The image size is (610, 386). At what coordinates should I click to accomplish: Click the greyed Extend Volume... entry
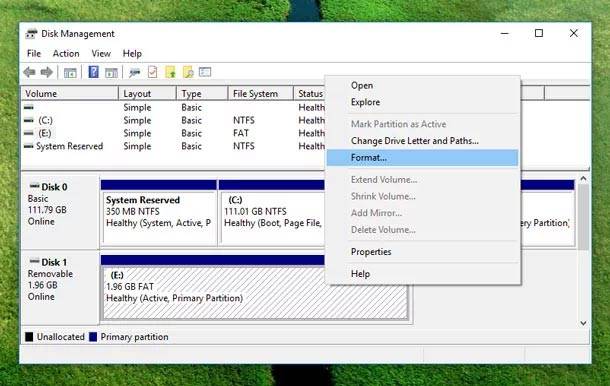[x=422, y=180]
